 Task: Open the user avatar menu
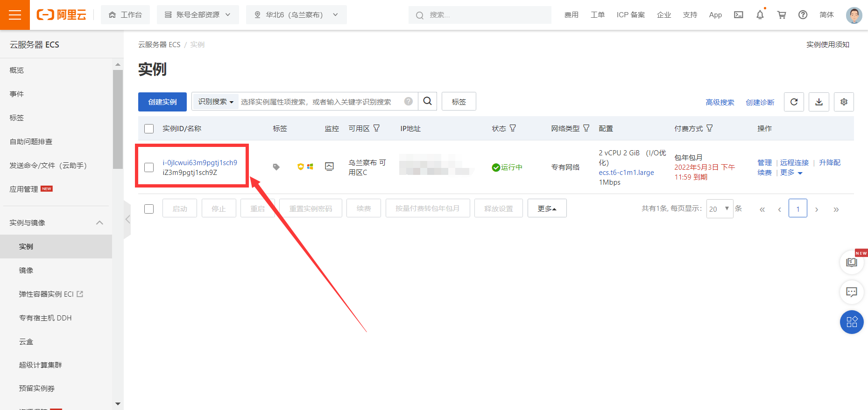click(x=854, y=15)
